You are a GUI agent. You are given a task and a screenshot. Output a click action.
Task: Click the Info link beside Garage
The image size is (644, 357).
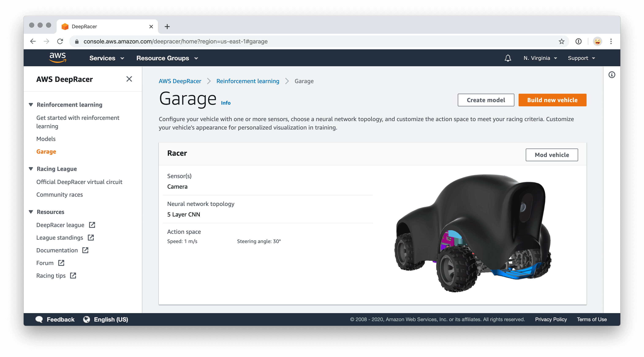pyautogui.click(x=226, y=103)
